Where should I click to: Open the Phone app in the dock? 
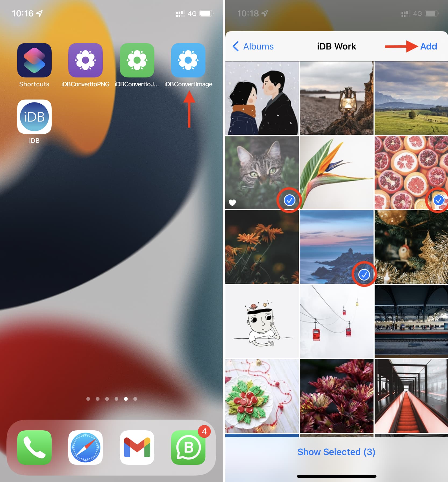(34, 448)
